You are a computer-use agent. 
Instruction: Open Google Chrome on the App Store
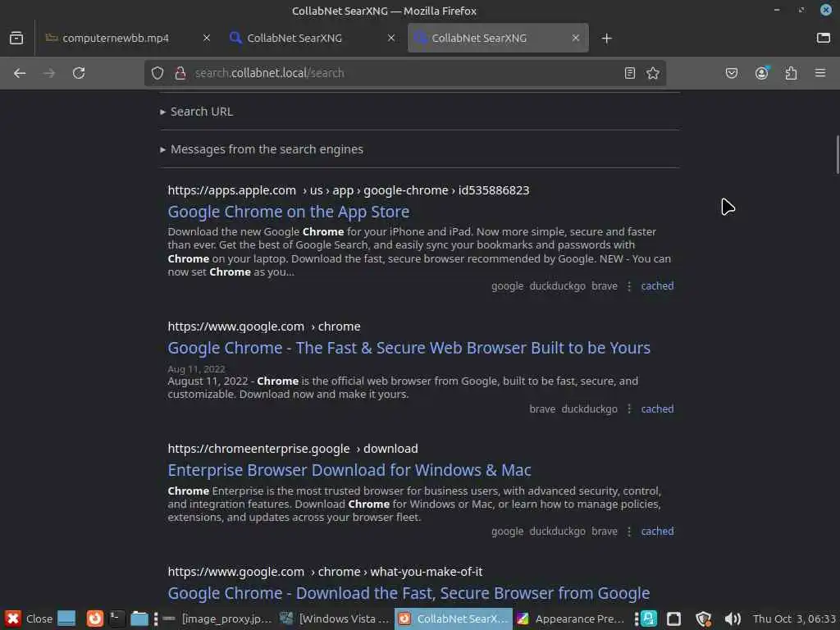point(288,212)
